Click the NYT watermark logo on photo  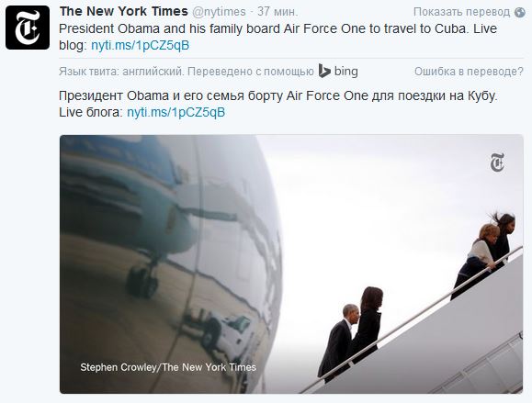point(497,162)
